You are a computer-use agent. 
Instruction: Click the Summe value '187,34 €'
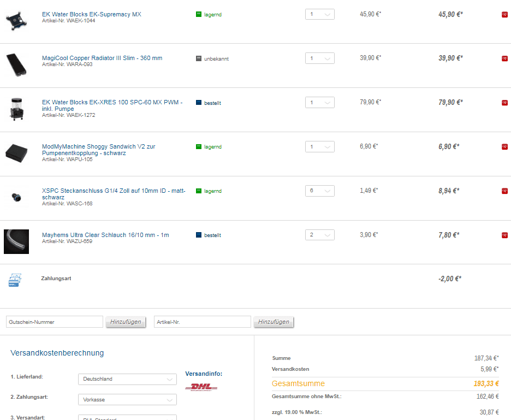486,358
